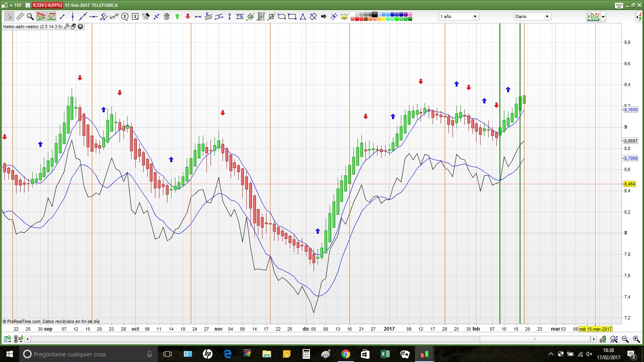Select the horizontal distance measure tool
The width and height of the screenshot is (644, 362).
click(x=198, y=16)
